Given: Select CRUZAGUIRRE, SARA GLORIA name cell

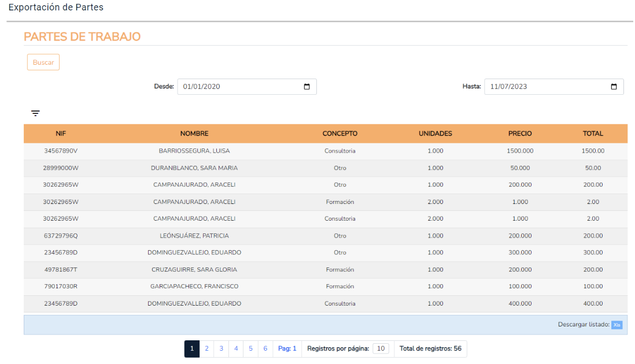Looking at the screenshot, I should [x=194, y=269].
